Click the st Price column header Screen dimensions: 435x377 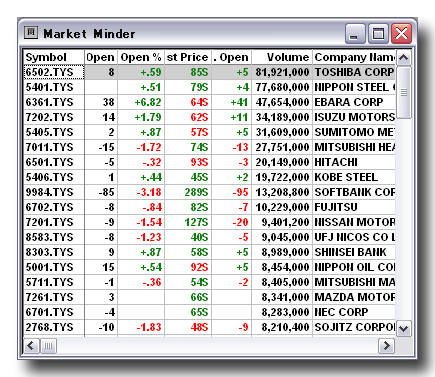pos(188,57)
